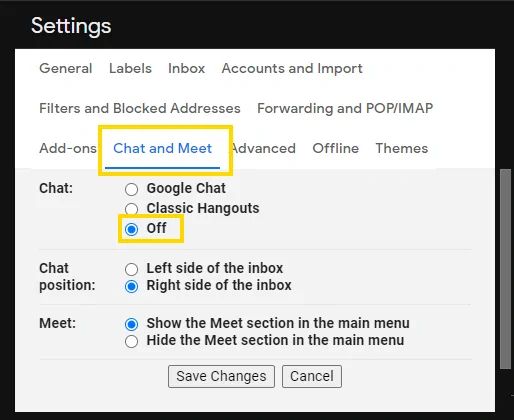Open the Inbox settings tab
The width and height of the screenshot is (514, 420).
point(186,68)
